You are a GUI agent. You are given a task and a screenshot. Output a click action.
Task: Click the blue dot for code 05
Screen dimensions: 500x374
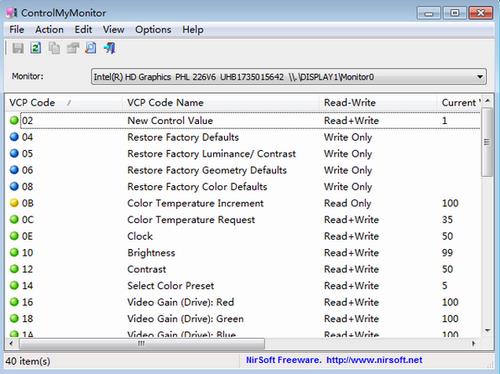14,153
